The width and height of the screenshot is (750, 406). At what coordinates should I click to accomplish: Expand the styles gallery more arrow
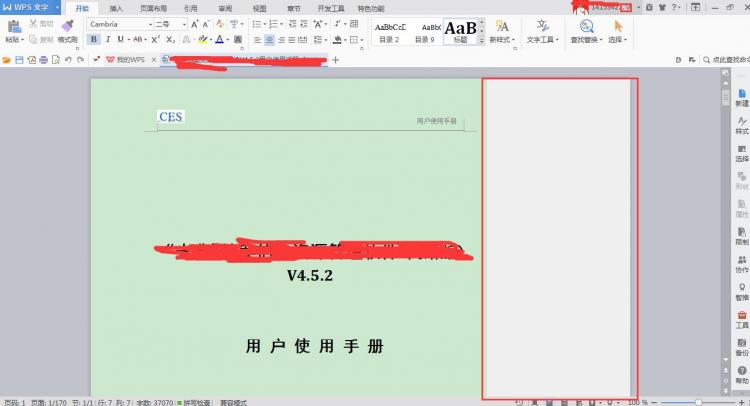[x=482, y=41]
